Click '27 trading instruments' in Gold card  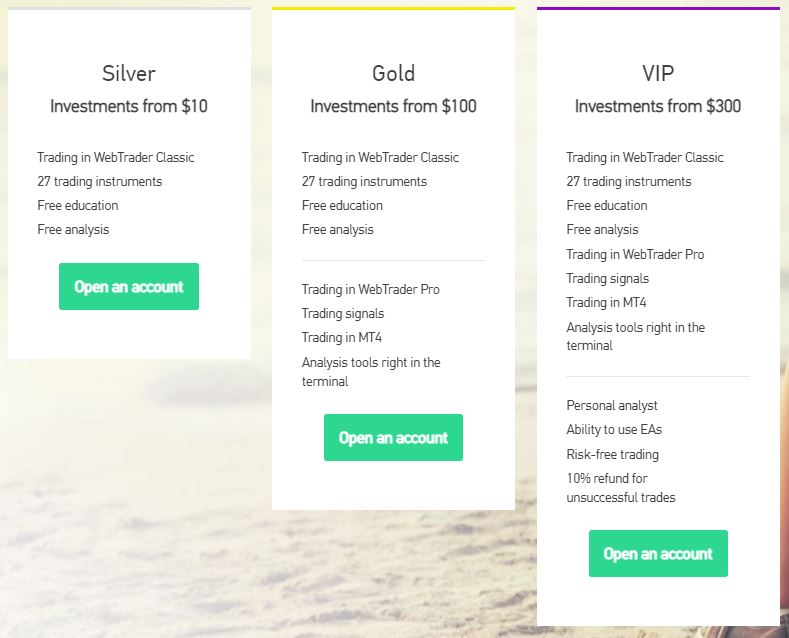pos(364,182)
